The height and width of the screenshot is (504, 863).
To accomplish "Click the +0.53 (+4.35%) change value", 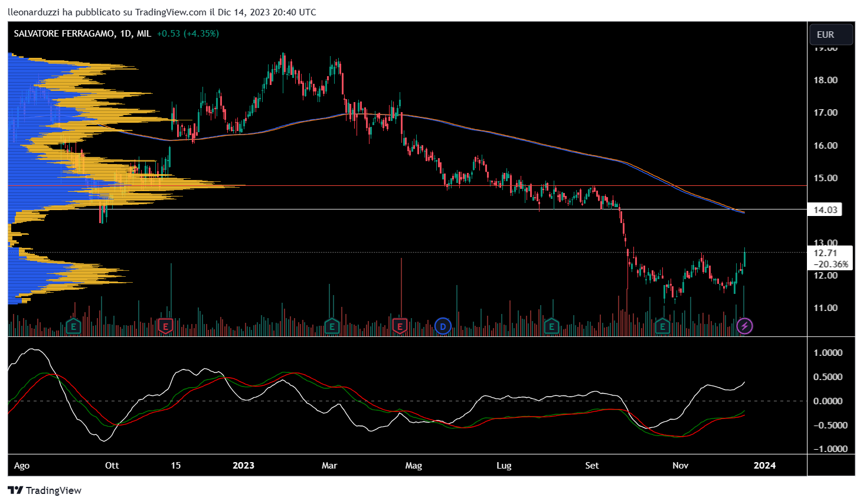I will tap(188, 34).
